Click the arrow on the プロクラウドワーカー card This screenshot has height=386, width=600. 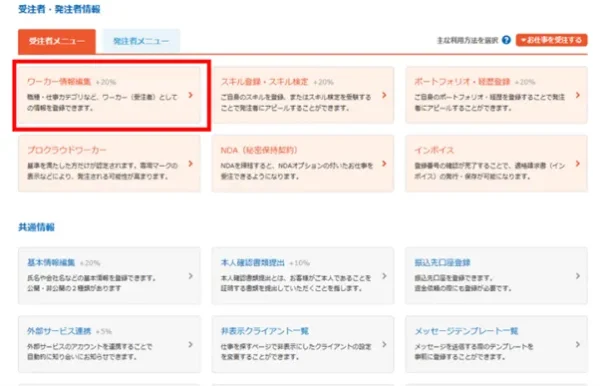pos(191,163)
